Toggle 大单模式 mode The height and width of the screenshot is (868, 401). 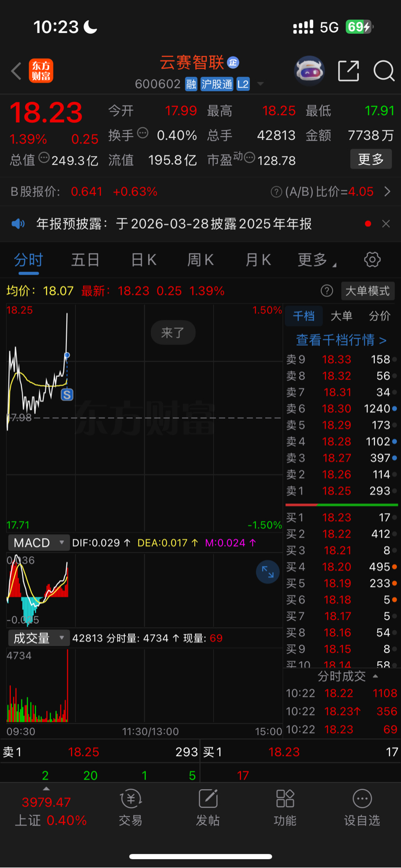(x=368, y=291)
